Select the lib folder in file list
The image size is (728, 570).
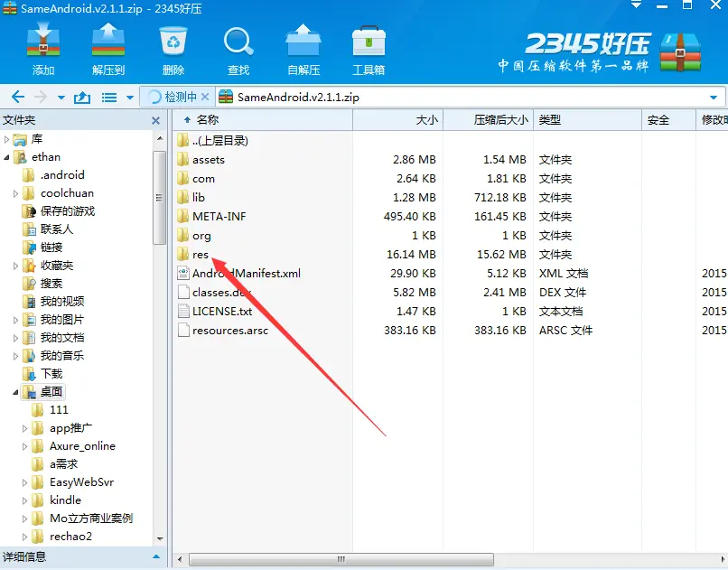click(191, 198)
